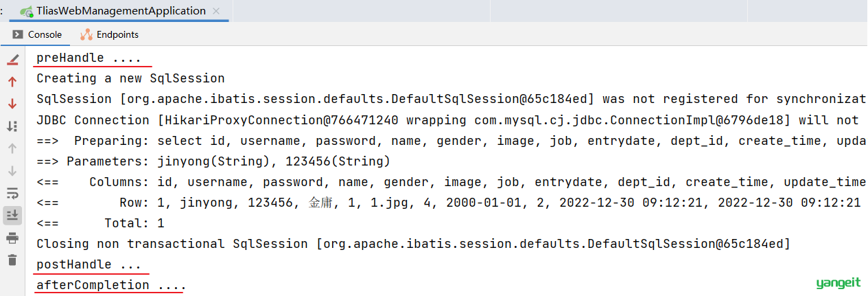Click the afterCompletion log line
The height and width of the screenshot is (296, 868).
coord(111,285)
